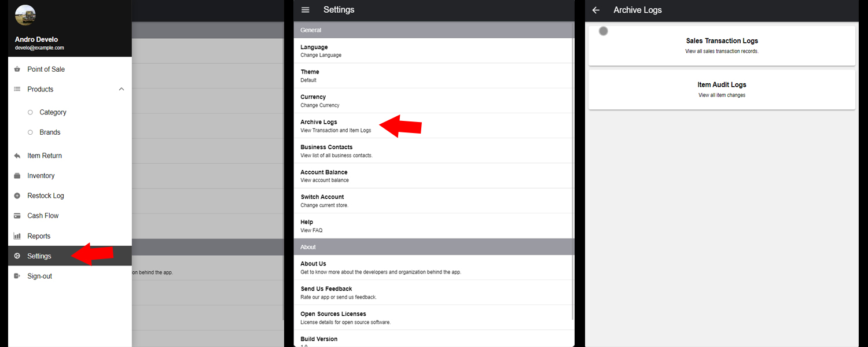Image resolution: width=868 pixels, height=347 pixels.
Task: Open Sales Transaction Logs card
Action: (722, 46)
